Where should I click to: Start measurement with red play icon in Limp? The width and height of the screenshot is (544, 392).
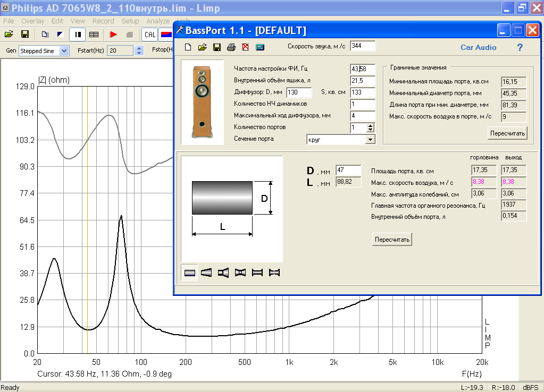click(x=113, y=34)
